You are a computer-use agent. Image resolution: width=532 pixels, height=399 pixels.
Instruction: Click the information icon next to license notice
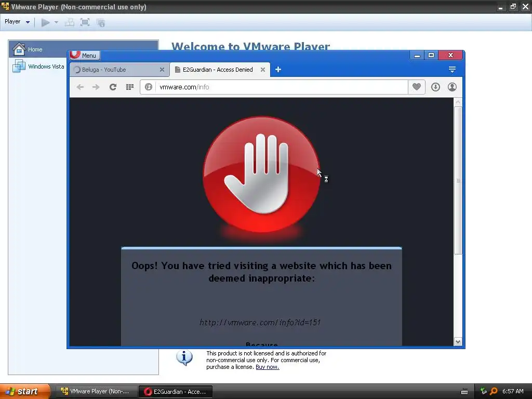pos(184,357)
